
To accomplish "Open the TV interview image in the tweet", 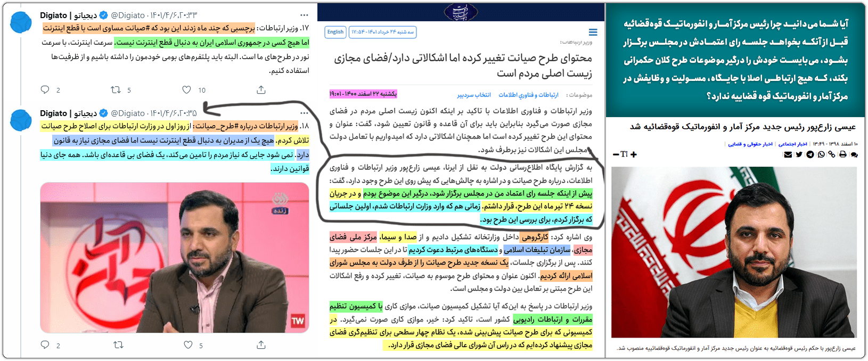I will 175,258.
